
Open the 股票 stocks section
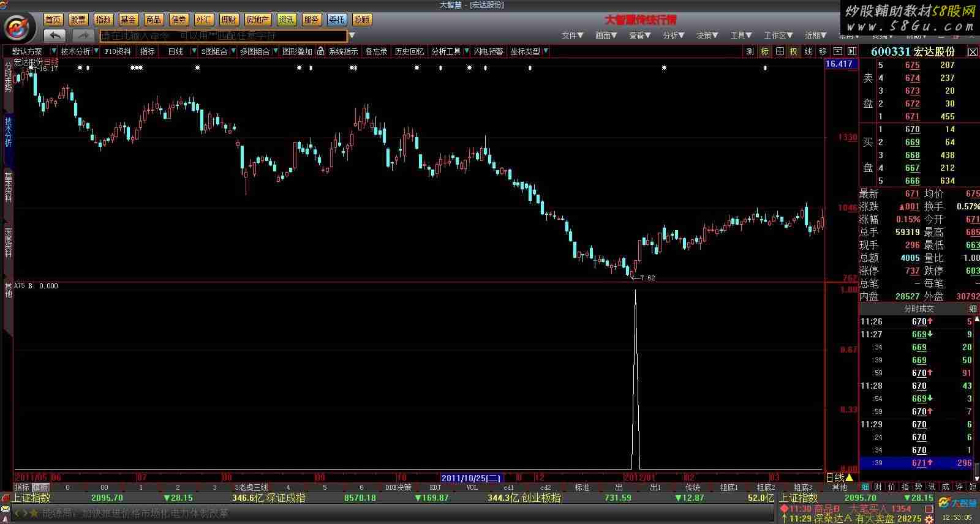[78, 20]
